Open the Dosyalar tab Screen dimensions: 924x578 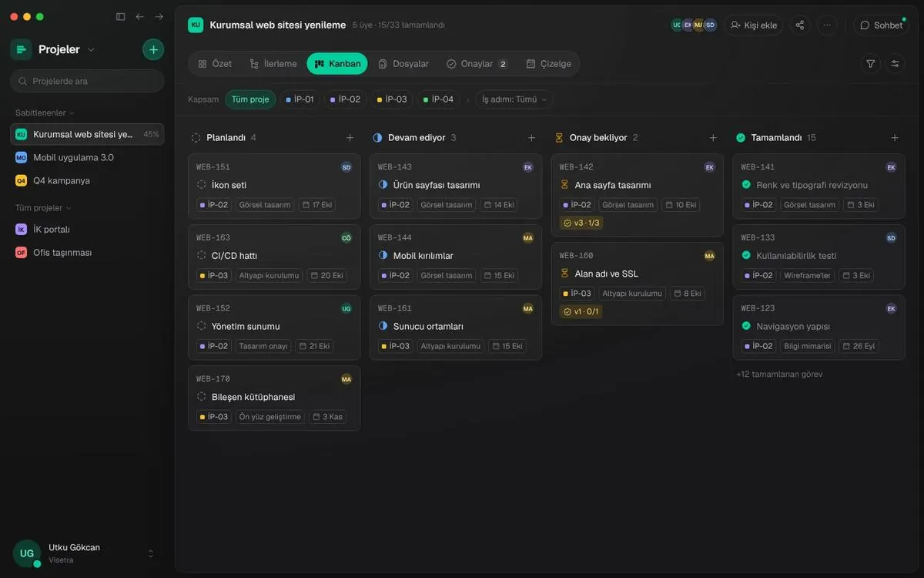[403, 64]
